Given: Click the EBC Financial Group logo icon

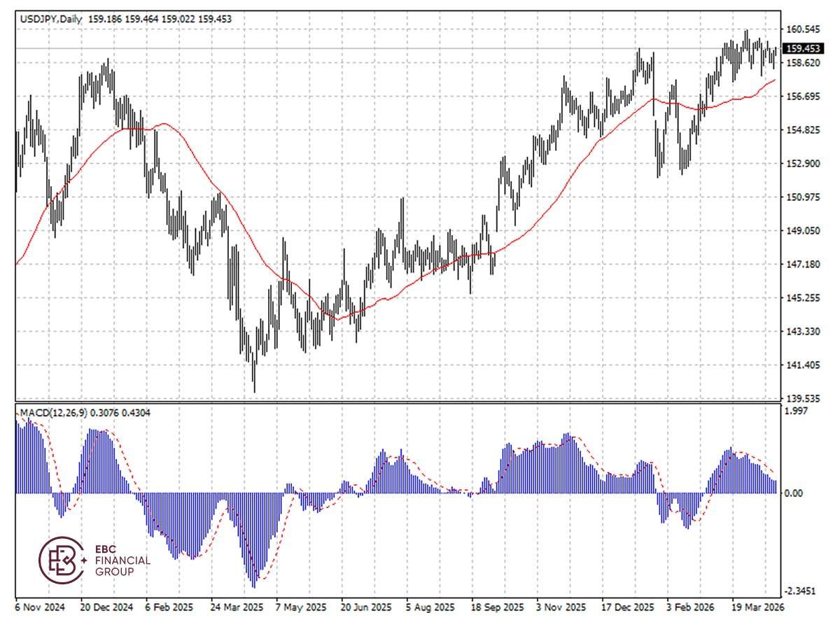Looking at the screenshot, I should pos(61,560).
